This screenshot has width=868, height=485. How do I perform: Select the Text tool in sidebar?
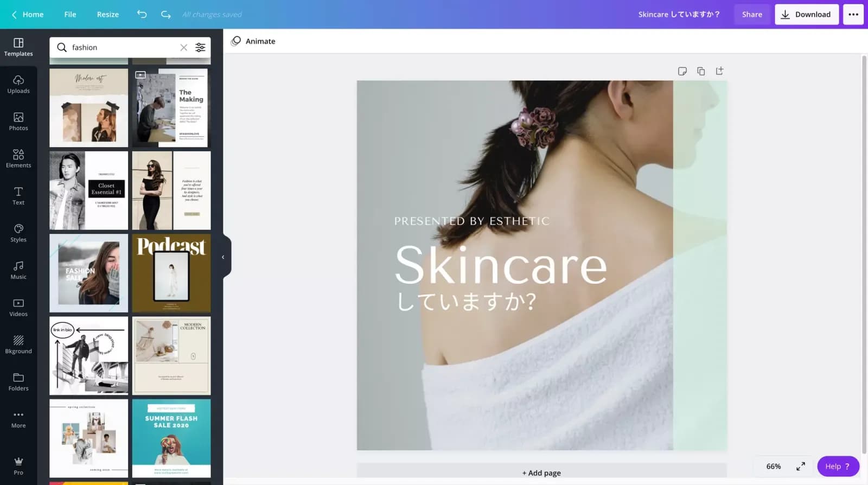tap(18, 196)
